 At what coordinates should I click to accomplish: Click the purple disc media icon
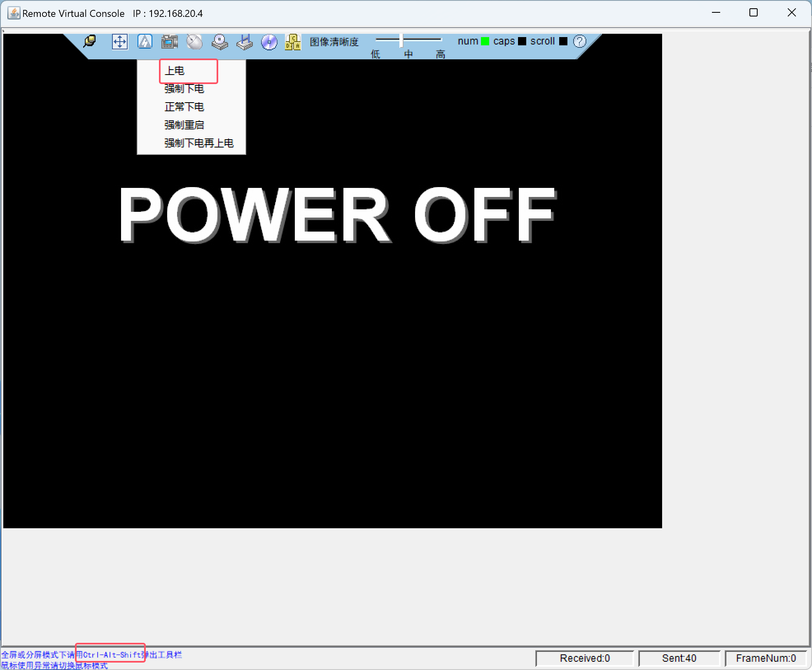(x=269, y=42)
